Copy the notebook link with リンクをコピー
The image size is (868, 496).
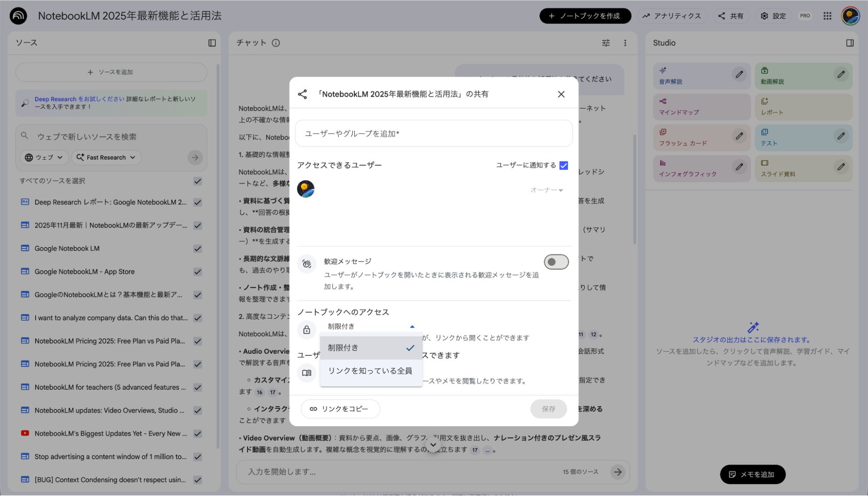[x=340, y=408]
